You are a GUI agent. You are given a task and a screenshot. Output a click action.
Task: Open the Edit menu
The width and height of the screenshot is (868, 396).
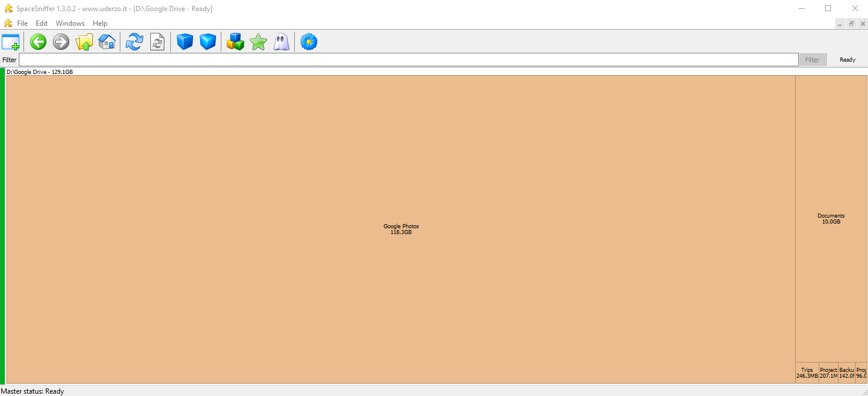[42, 23]
